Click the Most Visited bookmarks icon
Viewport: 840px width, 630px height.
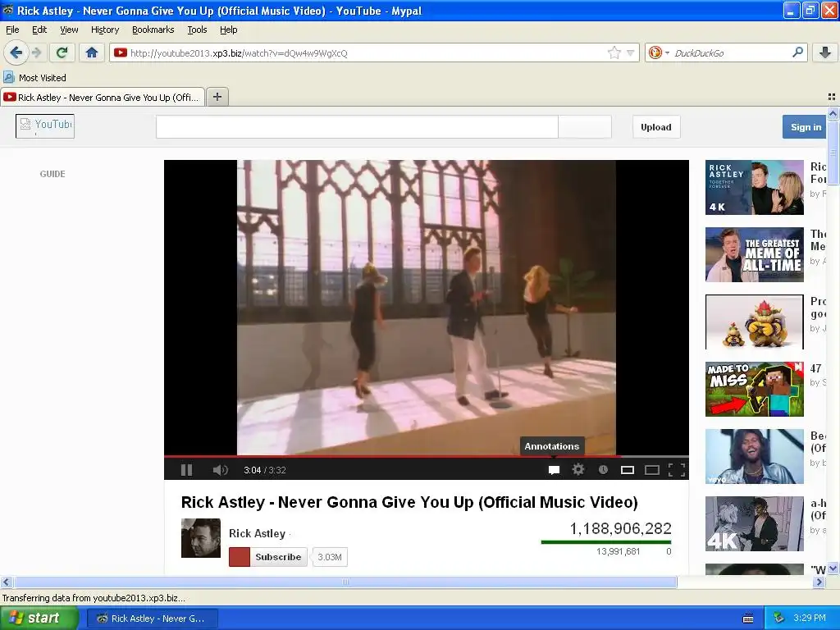8,77
